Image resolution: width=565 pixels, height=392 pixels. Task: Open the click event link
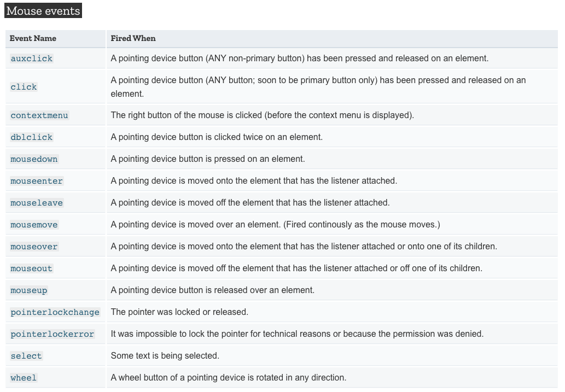click(24, 87)
